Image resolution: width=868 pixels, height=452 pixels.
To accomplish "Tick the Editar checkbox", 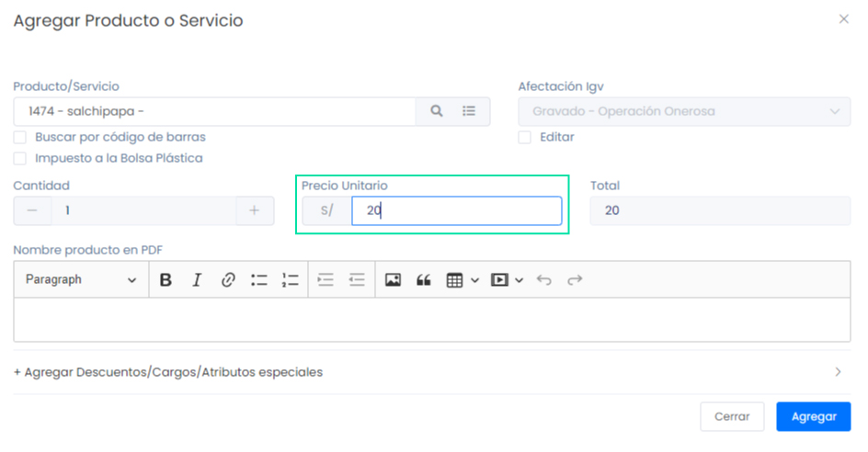I will pyautogui.click(x=525, y=137).
